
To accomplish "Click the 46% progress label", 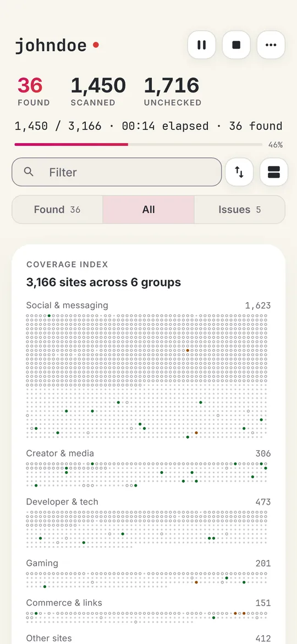I will tap(275, 145).
